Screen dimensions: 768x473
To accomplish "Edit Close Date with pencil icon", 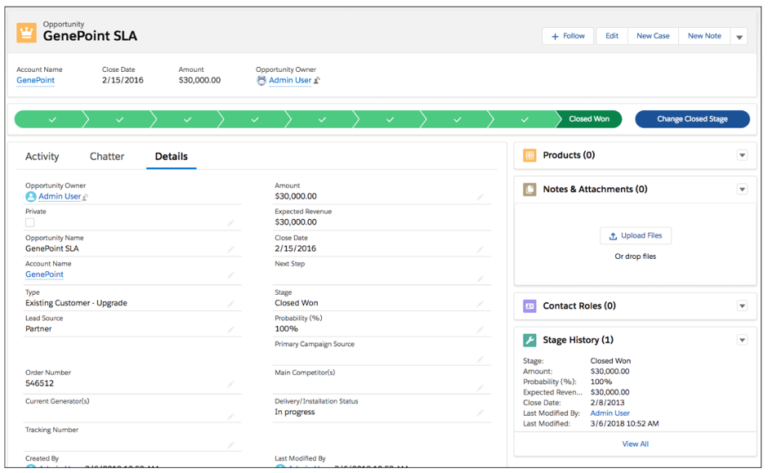I will (x=480, y=249).
